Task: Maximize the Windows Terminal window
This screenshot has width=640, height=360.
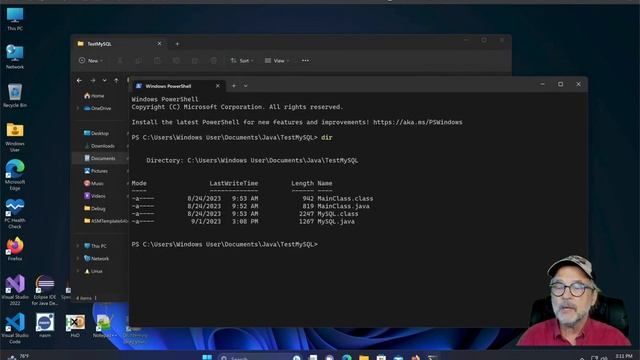Action: [560, 84]
